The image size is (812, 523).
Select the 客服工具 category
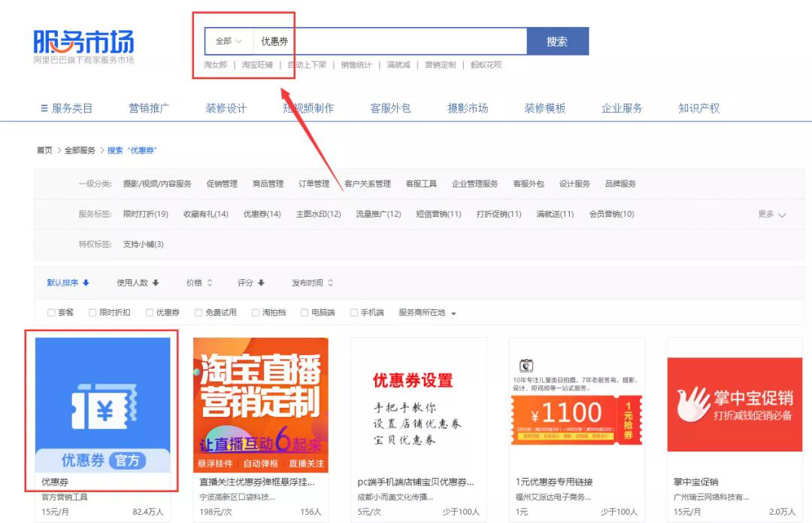click(422, 184)
